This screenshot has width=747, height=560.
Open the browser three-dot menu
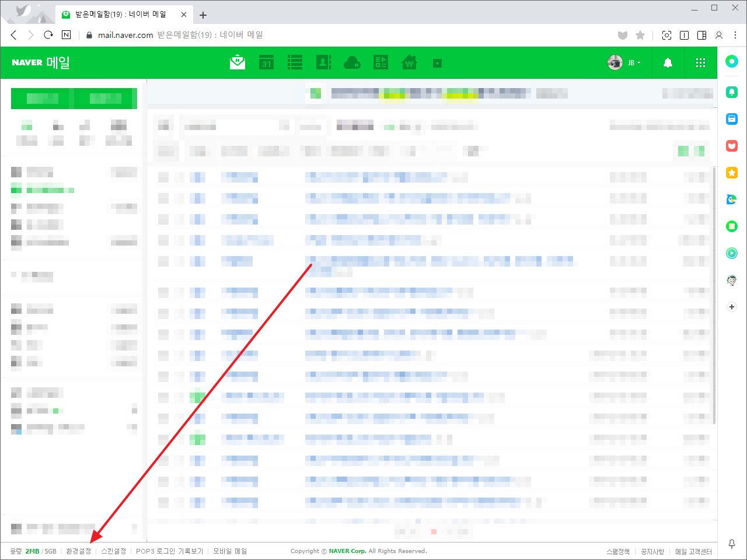pos(736,35)
